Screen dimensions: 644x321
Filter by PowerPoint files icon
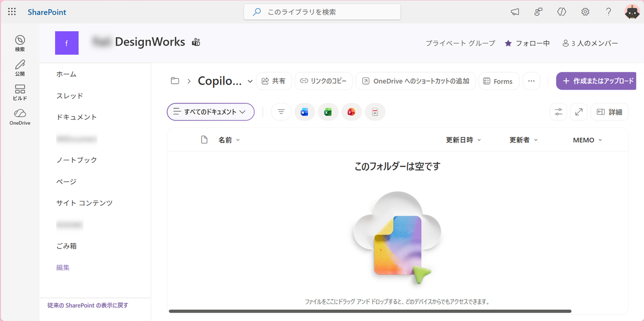click(352, 112)
